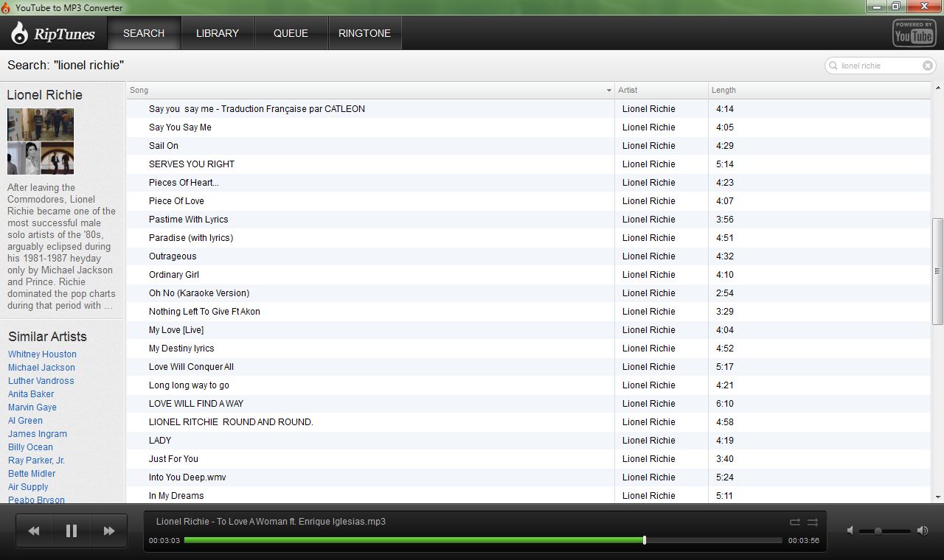The width and height of the screenshot is (944, 560).
Task: Open similar artist Luther Vandross
Action: point(41,381)
